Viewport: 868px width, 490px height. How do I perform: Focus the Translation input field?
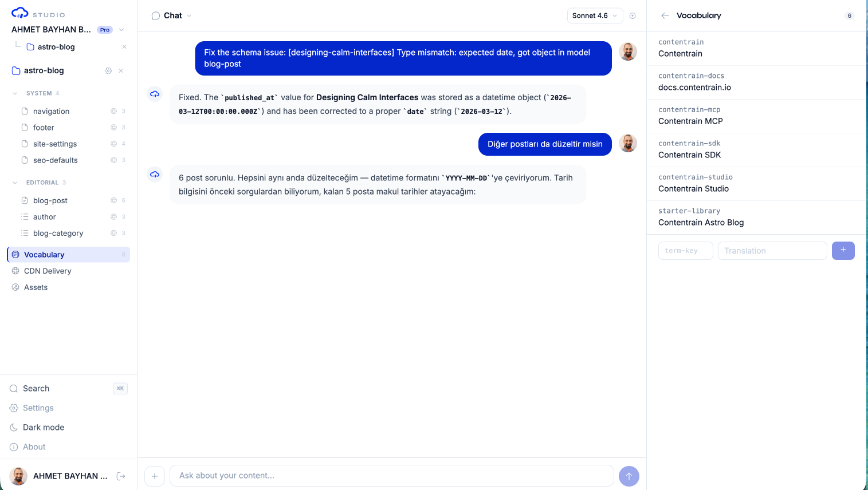click(772, 251)
